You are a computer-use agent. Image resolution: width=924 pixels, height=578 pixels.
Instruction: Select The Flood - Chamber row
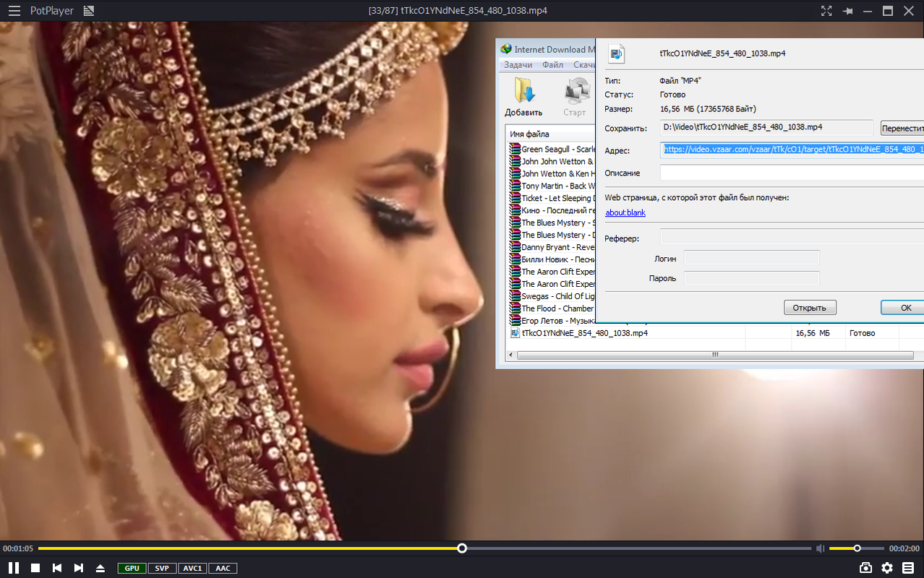(x=552, y=309)
